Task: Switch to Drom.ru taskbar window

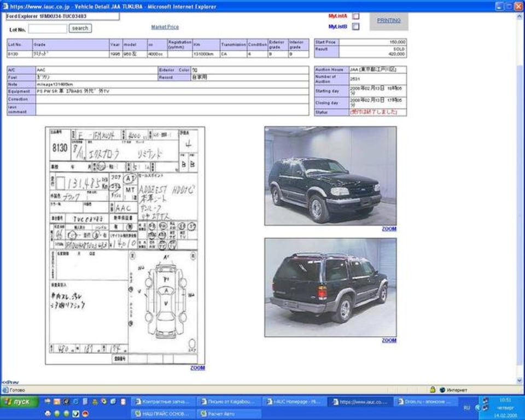Action: coord(425,401)
